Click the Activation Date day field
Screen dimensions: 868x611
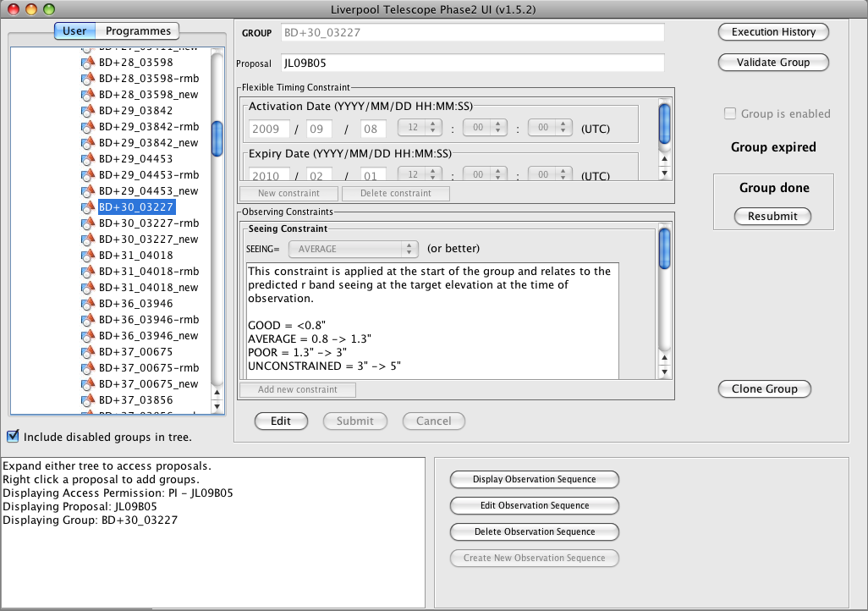click(x=373, y=129)
